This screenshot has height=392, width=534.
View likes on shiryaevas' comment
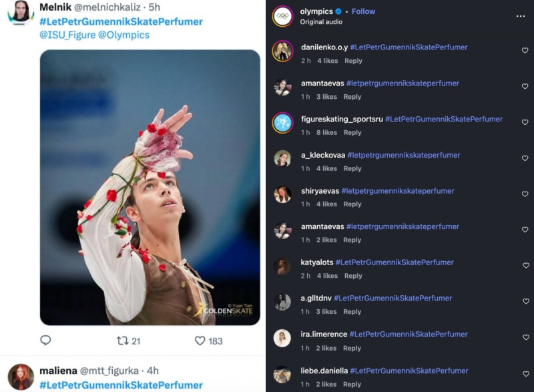[326, 204]
